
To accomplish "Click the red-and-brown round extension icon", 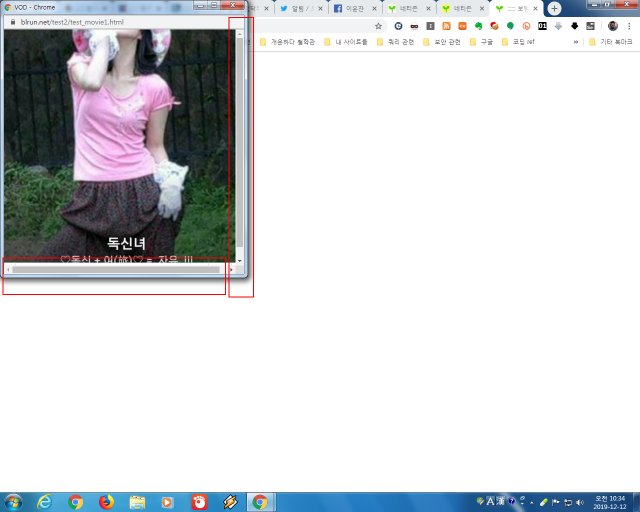I will click(x=494, y=26).
